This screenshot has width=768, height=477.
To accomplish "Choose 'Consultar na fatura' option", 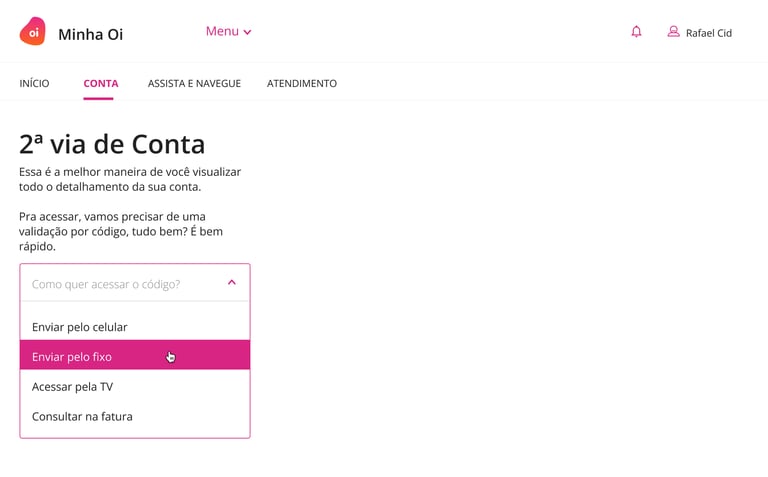I will coord(82,416).
